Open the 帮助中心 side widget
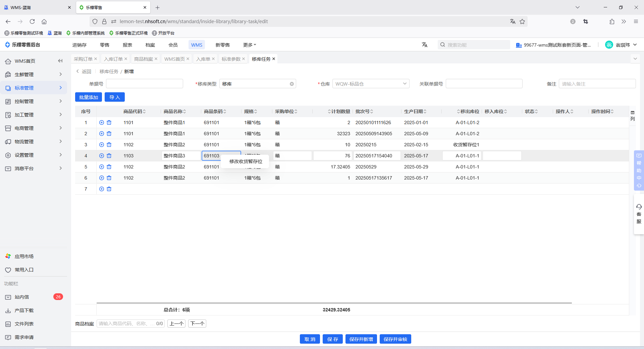 click(639, 170)
